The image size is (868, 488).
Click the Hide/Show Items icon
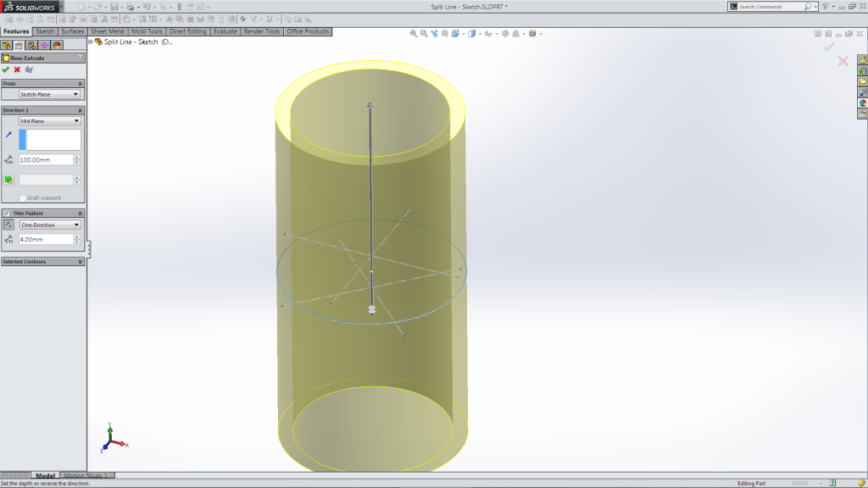click(487, 33)
